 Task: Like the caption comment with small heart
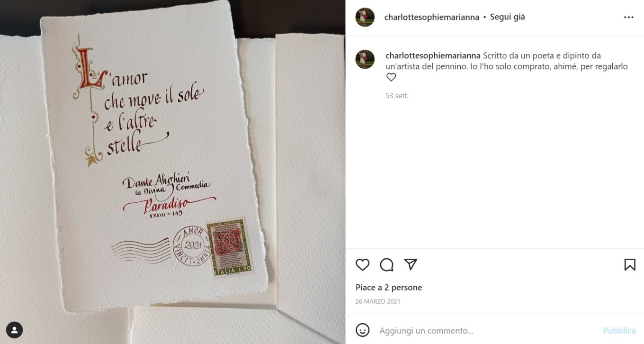point(391,77)
